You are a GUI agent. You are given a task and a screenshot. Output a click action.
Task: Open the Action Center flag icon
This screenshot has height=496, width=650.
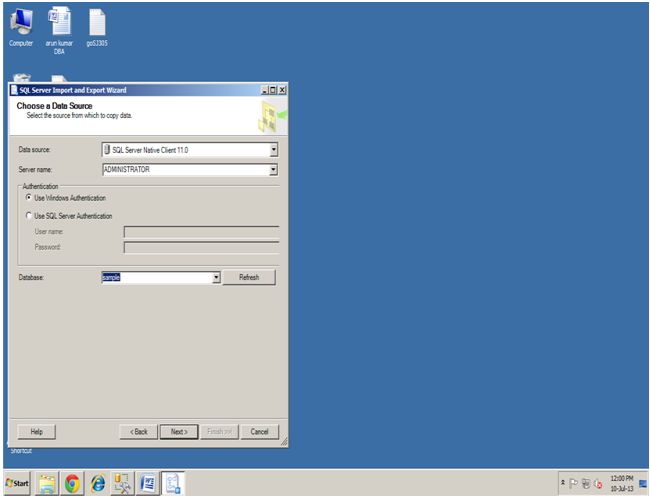pyautogui.click(x=574, y=483)
